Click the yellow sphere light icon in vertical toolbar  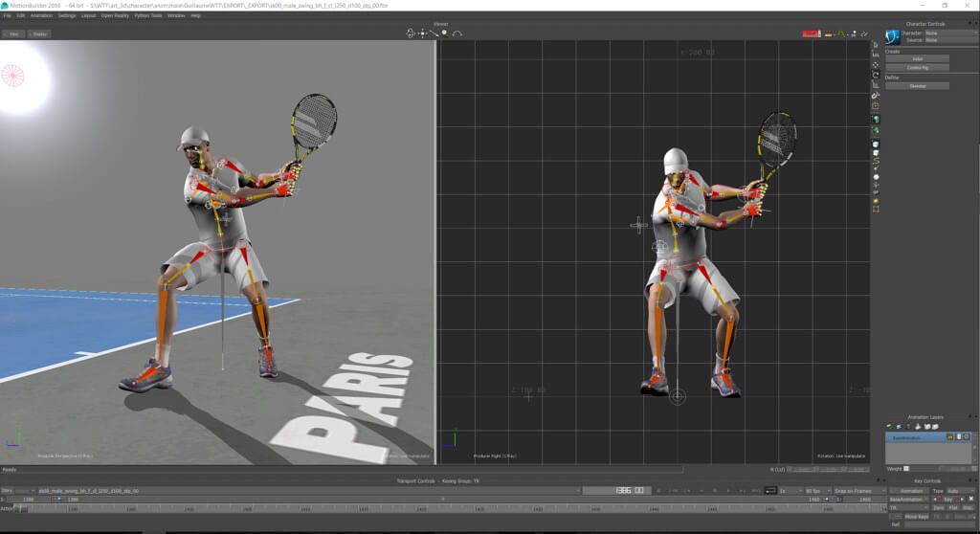click(x=876, y=201)
